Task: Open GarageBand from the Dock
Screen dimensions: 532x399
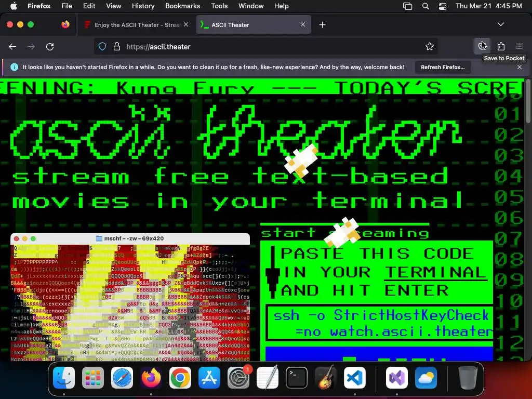Action: tap(326, 378)
